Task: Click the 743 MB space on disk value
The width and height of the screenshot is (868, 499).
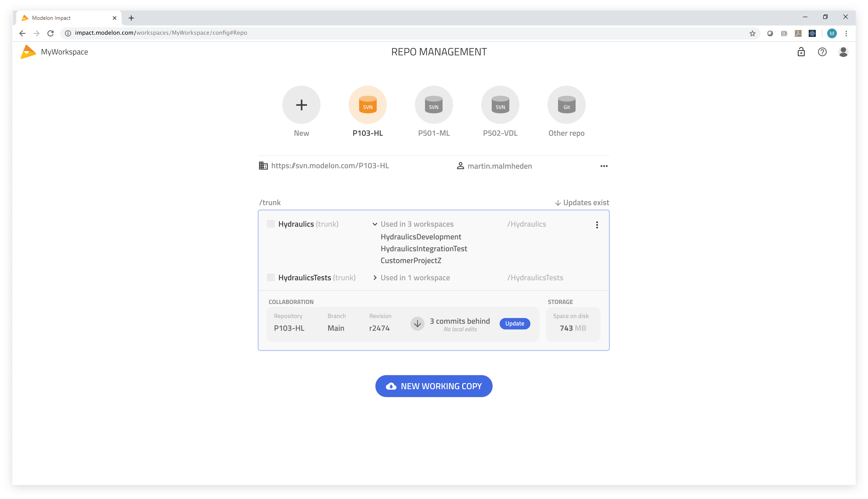Action: (573, 328)
